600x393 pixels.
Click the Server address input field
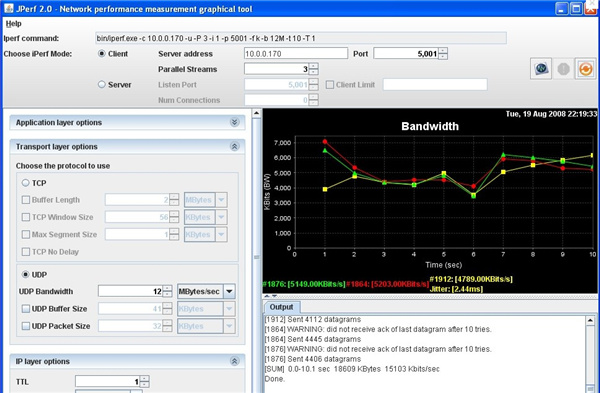[x=295, y=54]
